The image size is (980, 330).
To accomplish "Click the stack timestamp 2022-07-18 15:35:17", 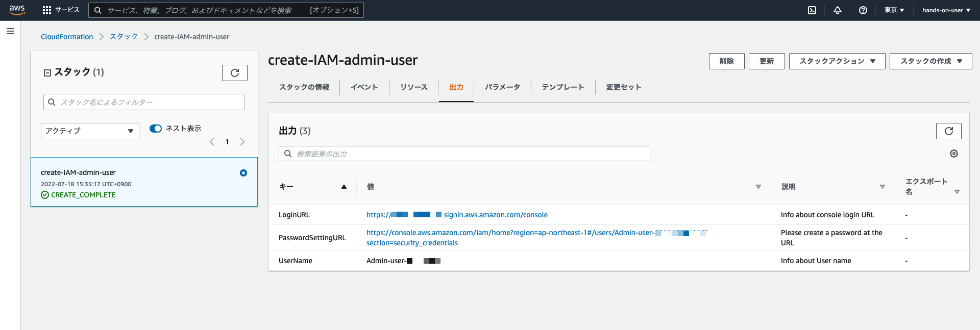I will click(x=86, y=184).
